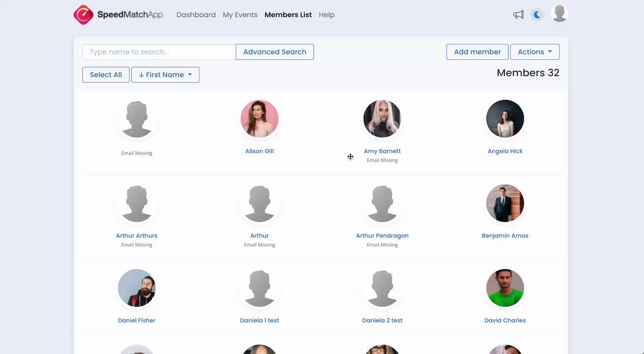The height and width of the screenshot is (354, 644).
Task: Open Arthur Pendragon name link
Action: [382, 236]
